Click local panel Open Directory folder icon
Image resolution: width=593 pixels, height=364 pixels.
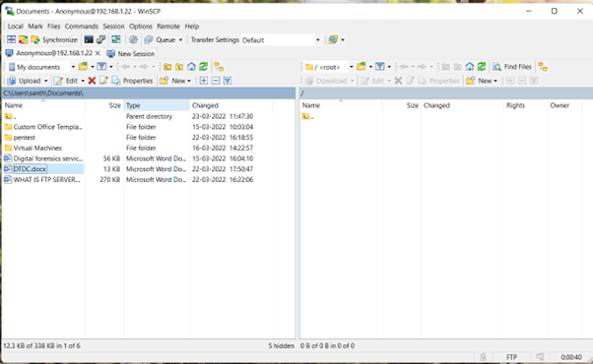pos(83,67)
